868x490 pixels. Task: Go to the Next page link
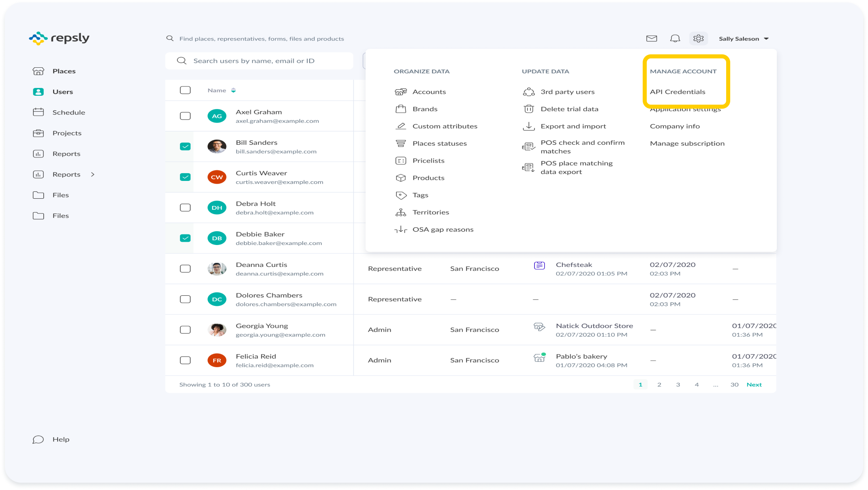(754, 385)
